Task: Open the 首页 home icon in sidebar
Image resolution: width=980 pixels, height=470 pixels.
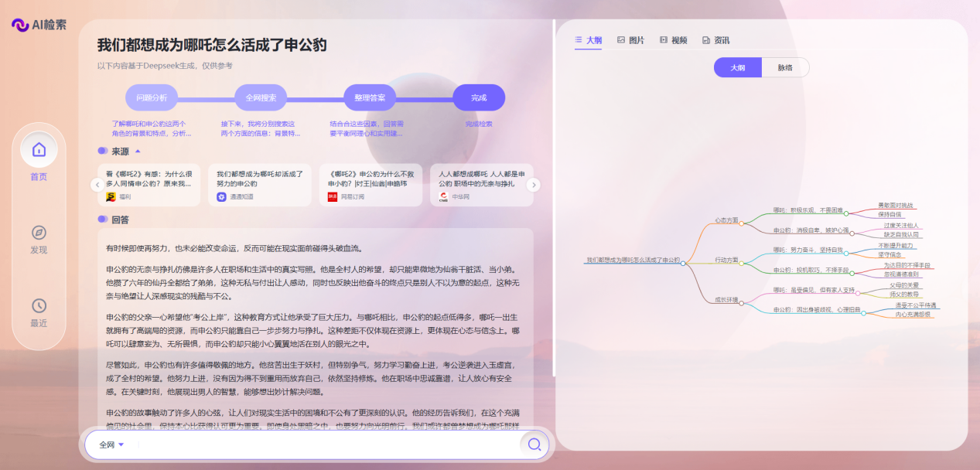Action: click(39, 149)
